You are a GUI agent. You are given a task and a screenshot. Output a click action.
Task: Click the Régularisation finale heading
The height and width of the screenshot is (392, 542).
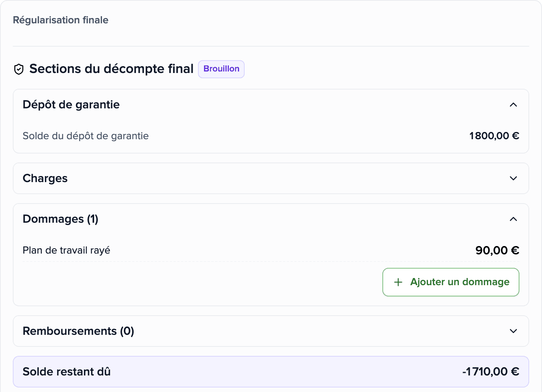click(x=61, y=20)
